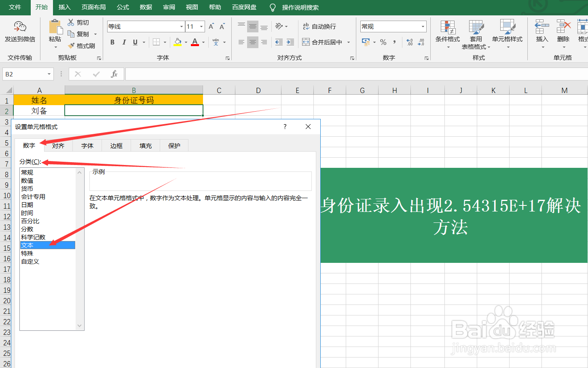Viewport: 588px width, 368px height.
Task: Open the 条件格式 (Conditional Formatting) menu
Action: coord(447,36)
